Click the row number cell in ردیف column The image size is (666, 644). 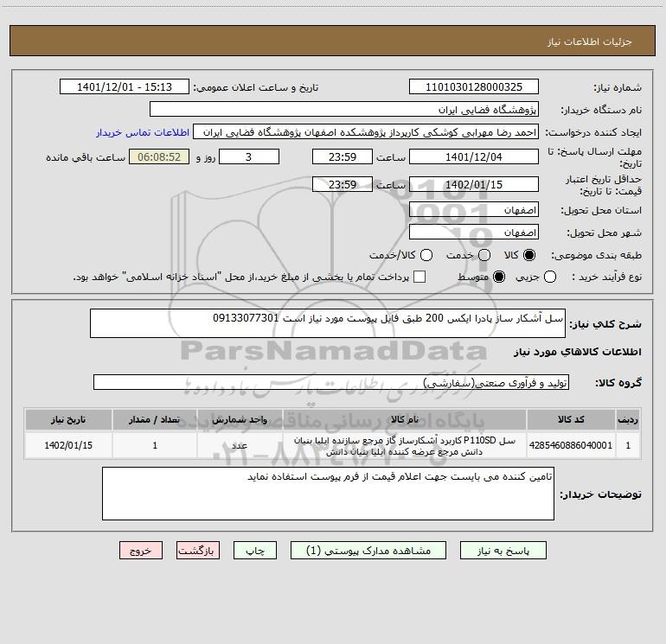(x=628, y=445)
